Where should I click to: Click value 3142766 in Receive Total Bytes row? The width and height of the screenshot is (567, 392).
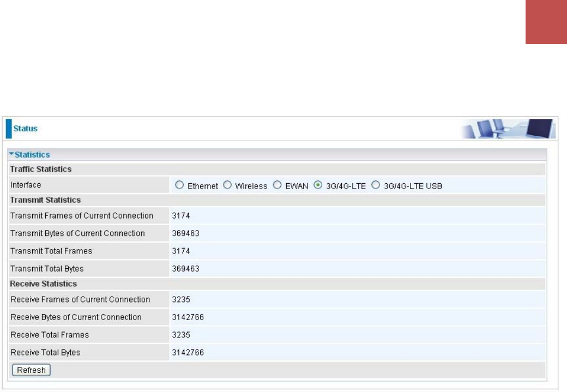[188, 353]
